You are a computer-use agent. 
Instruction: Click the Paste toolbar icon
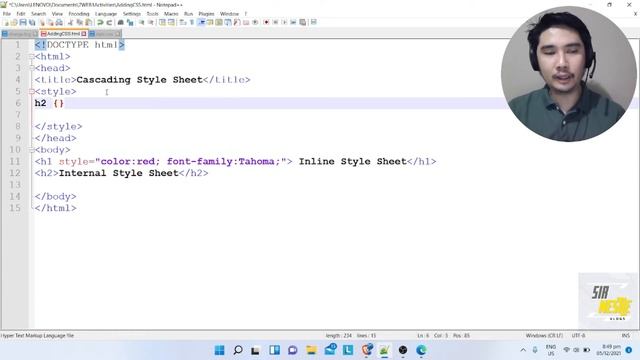[x=89, y=22]
